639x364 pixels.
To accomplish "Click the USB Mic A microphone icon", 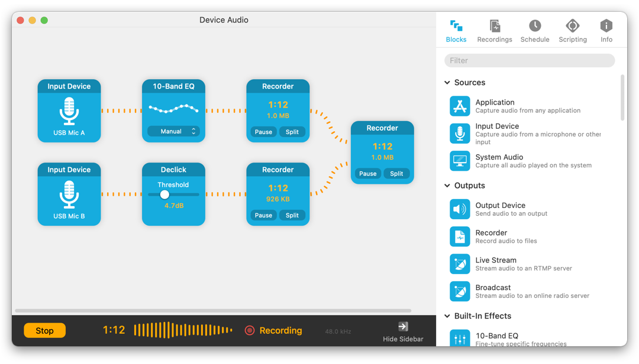I will coord(69,110).
